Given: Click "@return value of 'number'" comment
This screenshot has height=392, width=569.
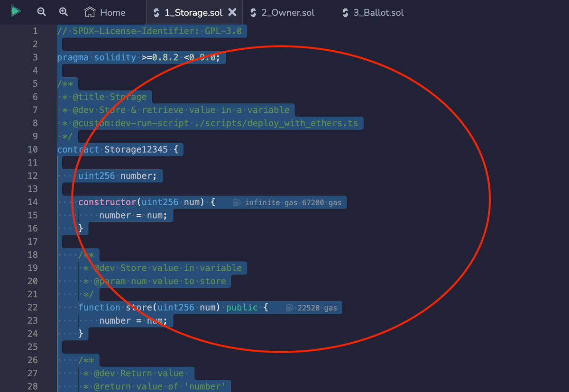Looking at the screenshot, I should click(159, 386).
